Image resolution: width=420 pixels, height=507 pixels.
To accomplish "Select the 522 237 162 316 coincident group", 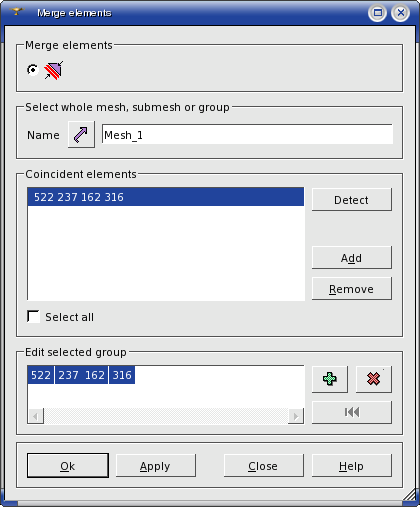I will tap(166, 197).
